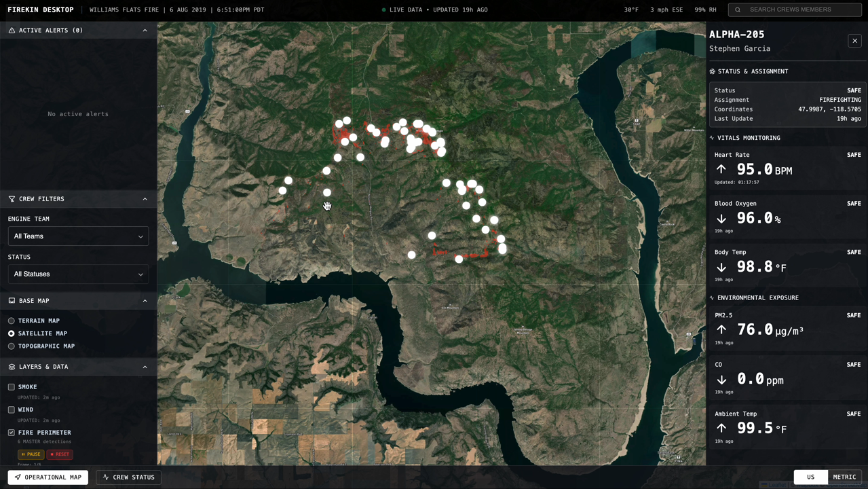Close the ALPHA-205 crew detail panel
868x489 pixels.
coord(854,41)
